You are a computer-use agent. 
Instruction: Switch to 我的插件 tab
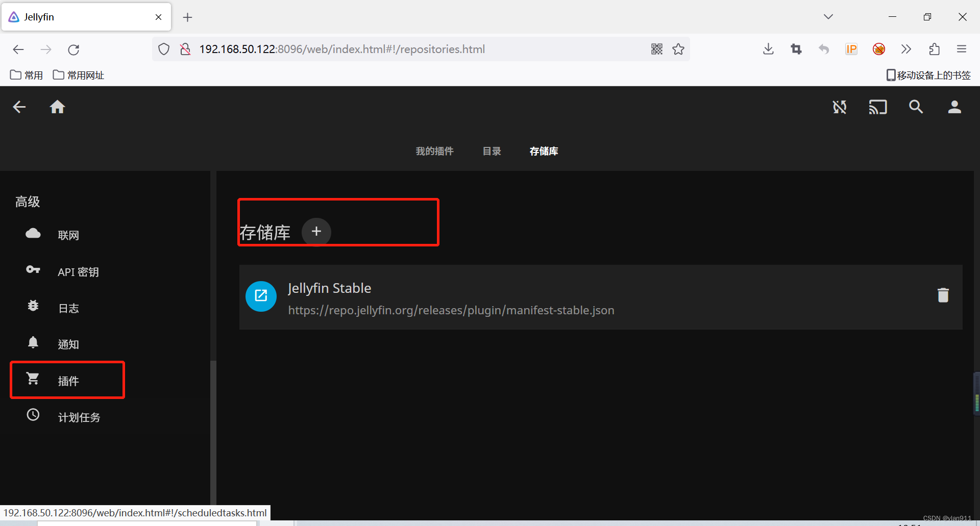pyautogui.click(x=434, y=151)
